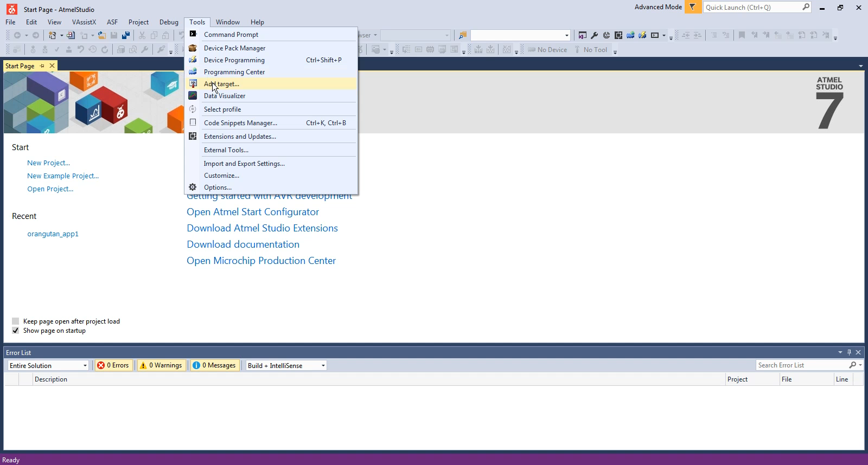Open Programming Center from menu
This screenshot has width=868, height=465.
271,72
